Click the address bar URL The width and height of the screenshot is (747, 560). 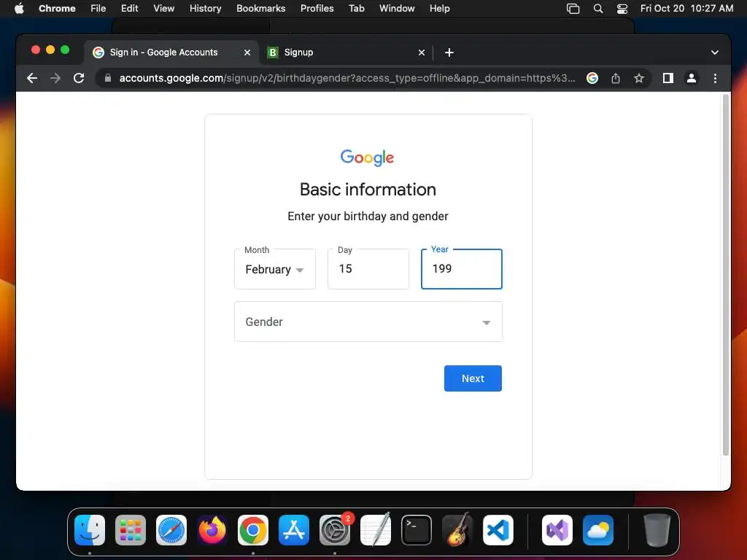pos(347,78)
